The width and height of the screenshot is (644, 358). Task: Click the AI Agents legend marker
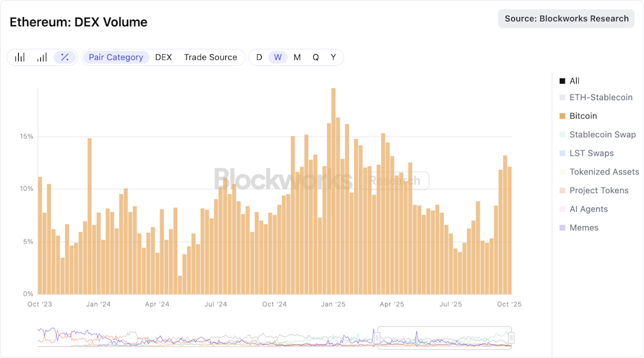click(x=562, y=209)
